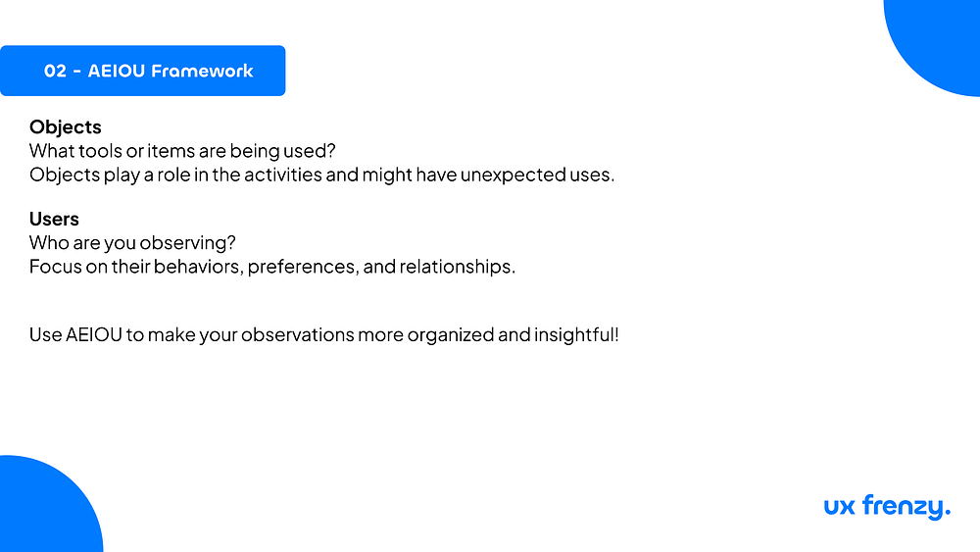Viewport: 980px width, 552px height.
Task: Click the word 'frenzy' in the logo
Action: click(903, 506)
